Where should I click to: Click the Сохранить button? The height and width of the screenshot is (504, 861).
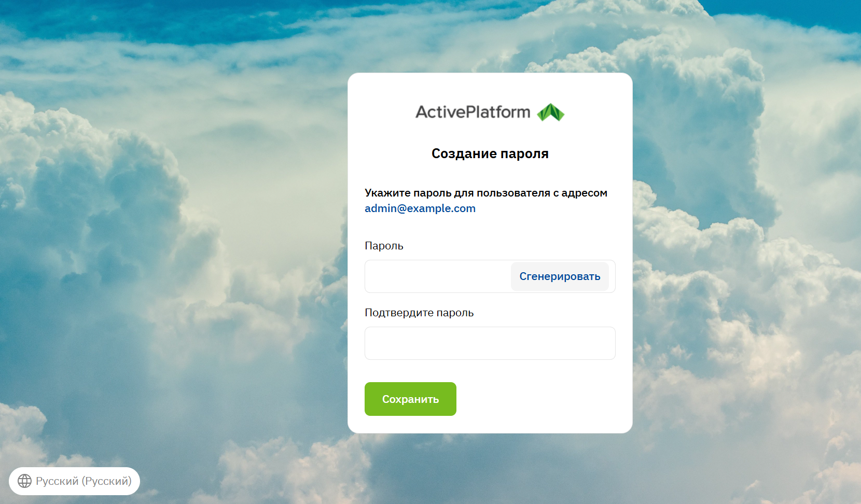[x=410, y=399]
